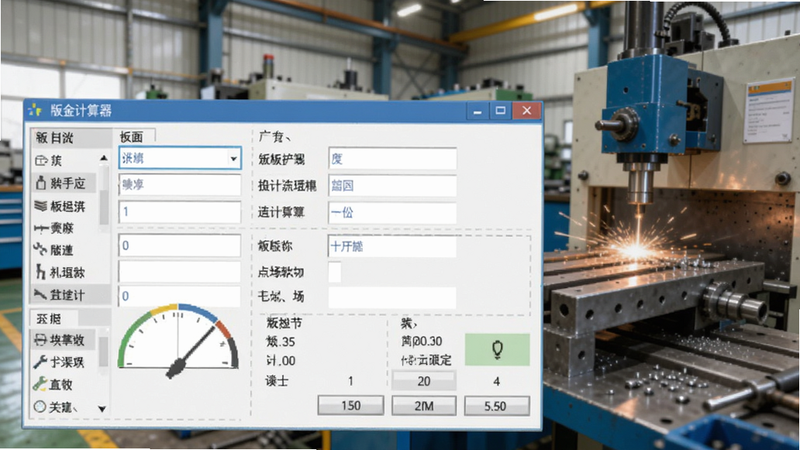Screen dimensions: 800x450
Task: Click the value ending in .00
Action: pyautogui.click(x=281, y=361)
